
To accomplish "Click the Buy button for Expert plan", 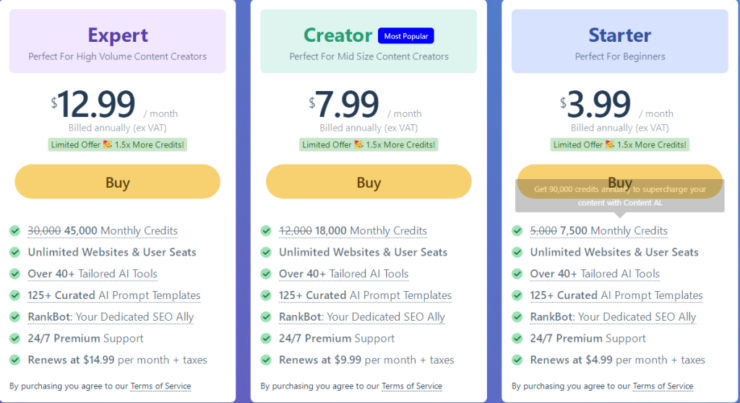I will pyautogui.click(x=118, y=182).
